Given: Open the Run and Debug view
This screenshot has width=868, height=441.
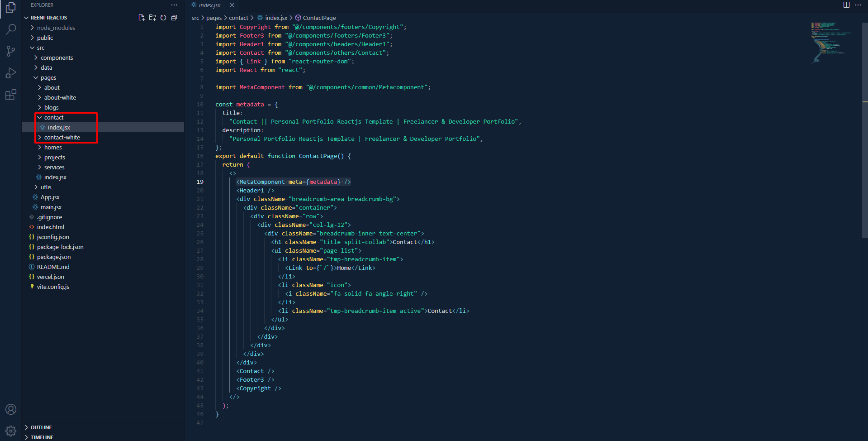Looking at the screenshot, I should tap(11, 73).
